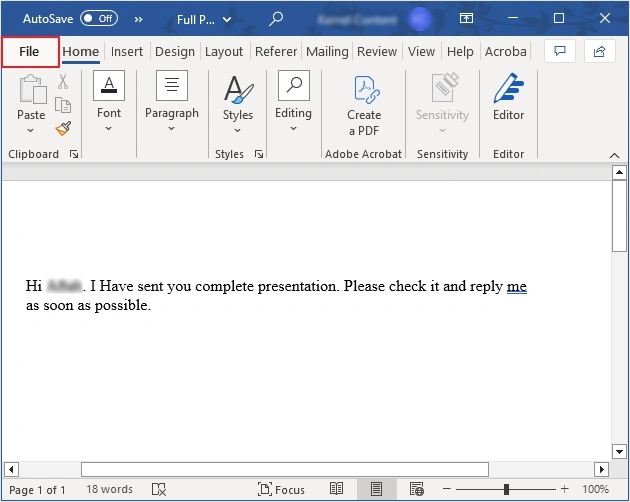The height and width of the screenshot is (502, 630).
Task: Expand the Paste options arrow
Action: (31, 130)
